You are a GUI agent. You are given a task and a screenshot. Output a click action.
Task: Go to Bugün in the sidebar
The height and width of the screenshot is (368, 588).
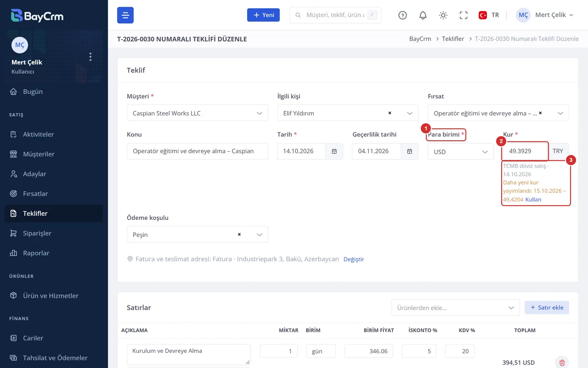tap(54, 92)
